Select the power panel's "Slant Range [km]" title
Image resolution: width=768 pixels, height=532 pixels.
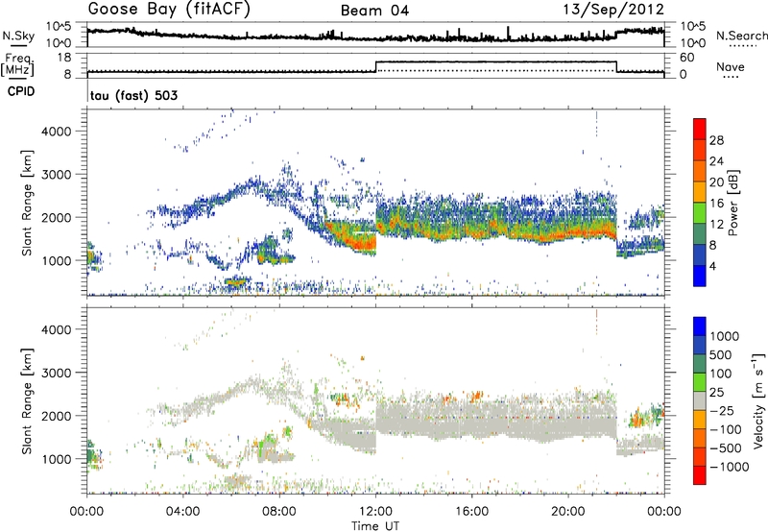tap(27, 203)
